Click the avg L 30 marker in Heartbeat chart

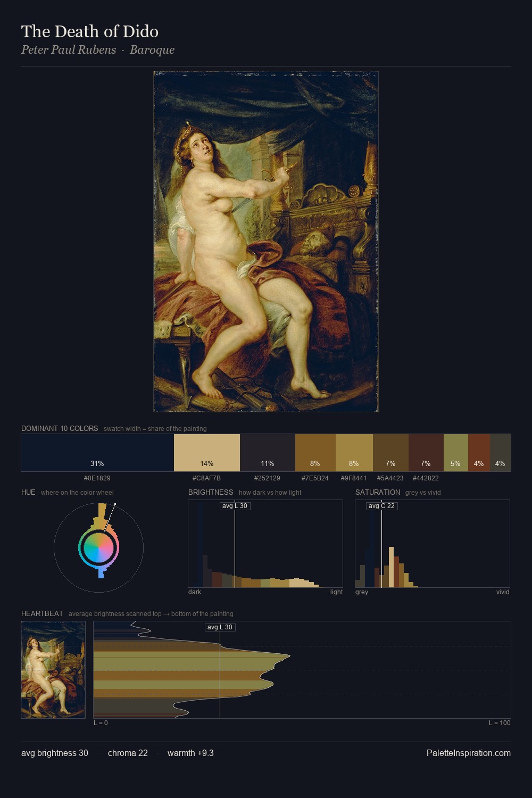(220, 627)
